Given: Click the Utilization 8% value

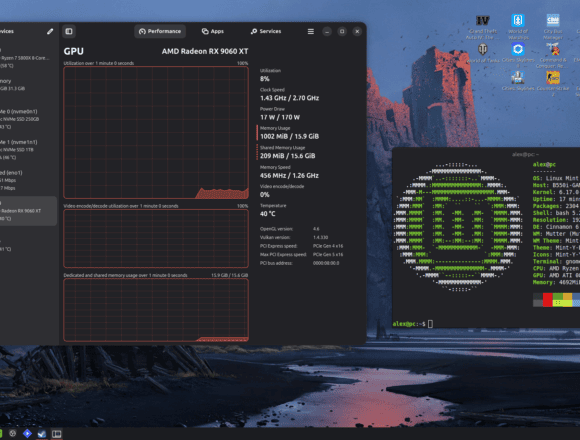Looking at the screenshot, I should (x=264, y=79).
